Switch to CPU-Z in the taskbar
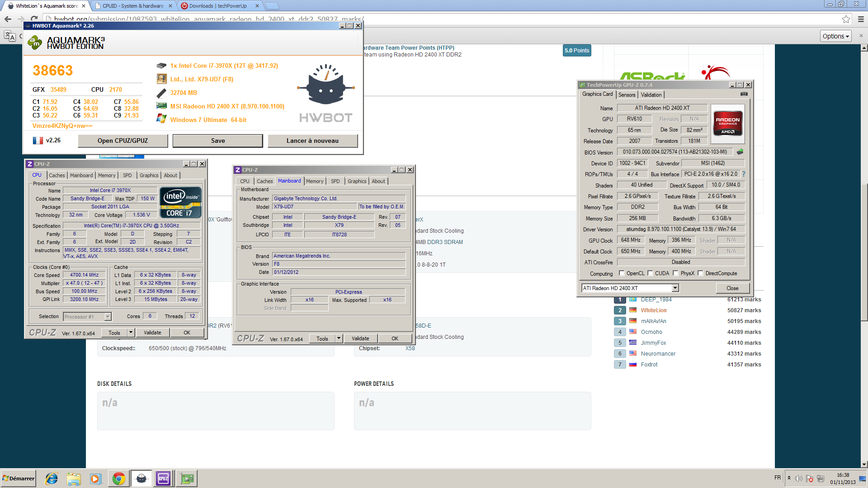Image resolution: width=868 pixels, height=488 pixels. (x=163, y=479)
